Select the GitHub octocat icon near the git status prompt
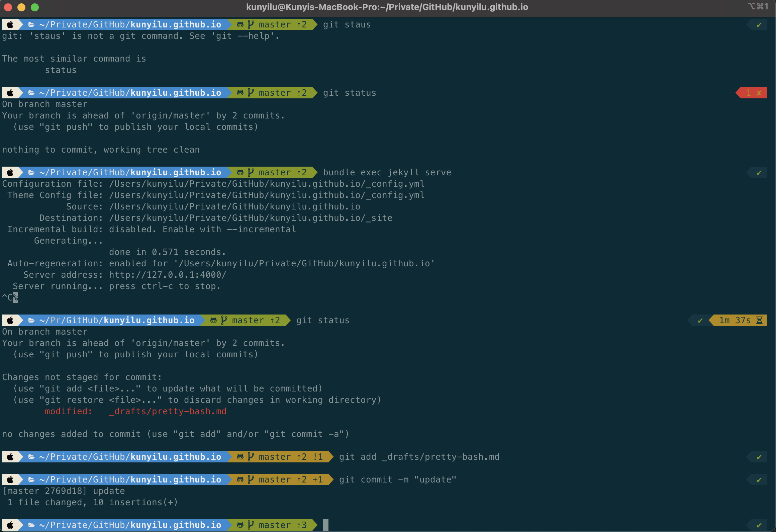 pos(240,93)
